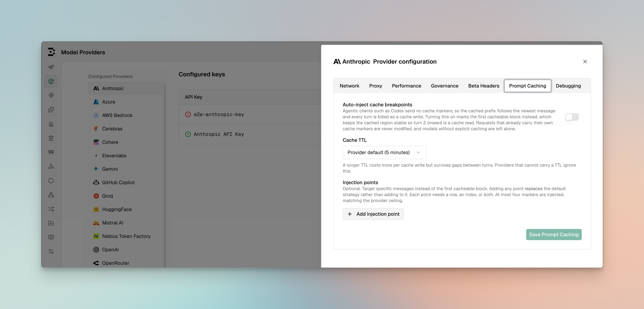Image resolution: width=644 pixels, height=309 pixels.
Task: Open the paperclip icon in sidebar
Action: [51, 95]
